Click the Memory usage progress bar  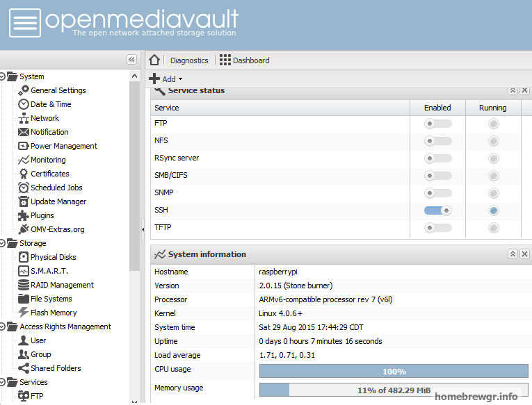tap(394, 390)
